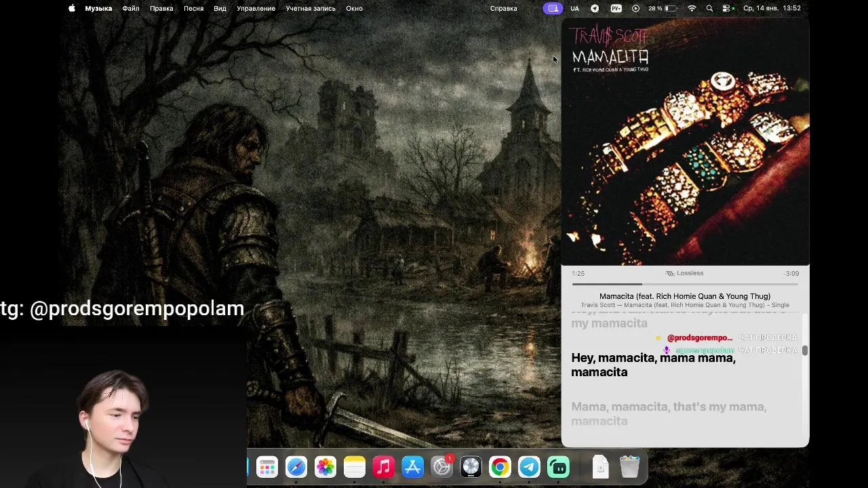Image resolution: width=868 pixels, height=488 pixels.
Task: Open the Файл menu
Action: 131,8
